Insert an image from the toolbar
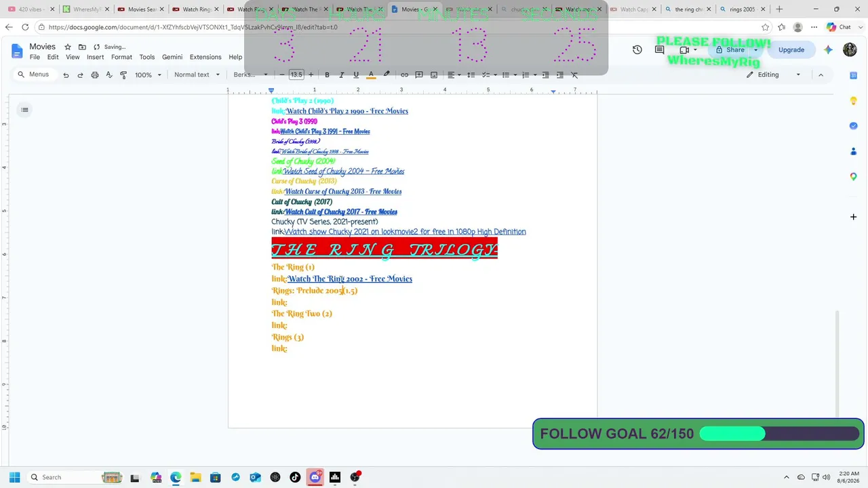This screenshot has width=868, height=488. 434,75
